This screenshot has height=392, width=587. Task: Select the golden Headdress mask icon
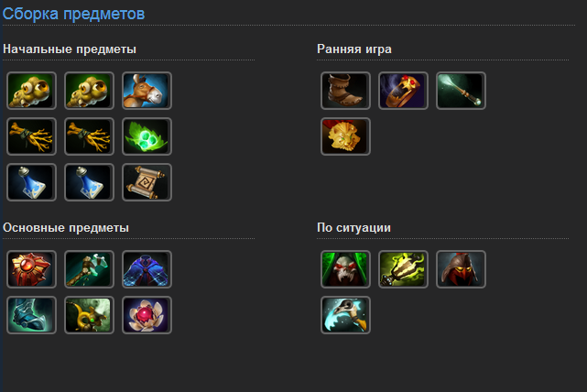click(345, 136)
